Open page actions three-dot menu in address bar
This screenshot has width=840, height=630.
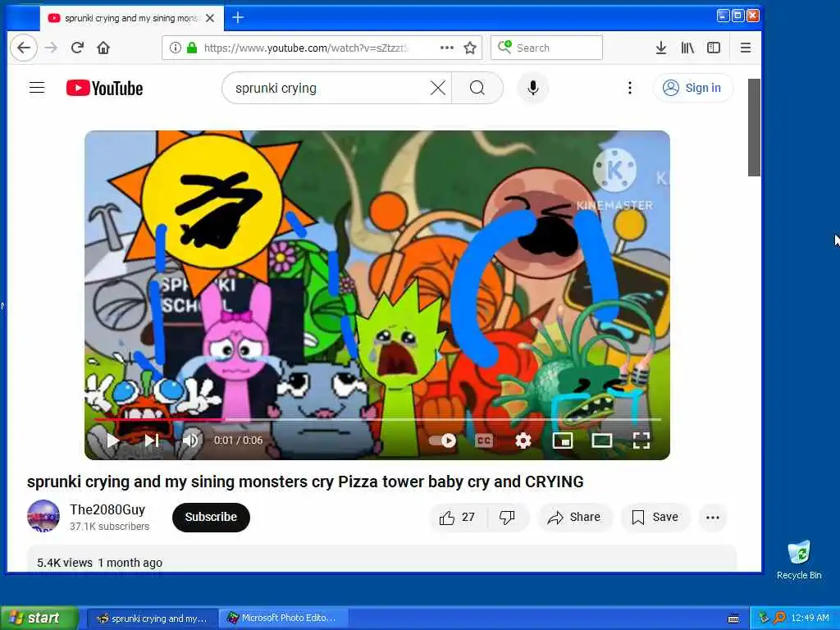click(447, 48)
